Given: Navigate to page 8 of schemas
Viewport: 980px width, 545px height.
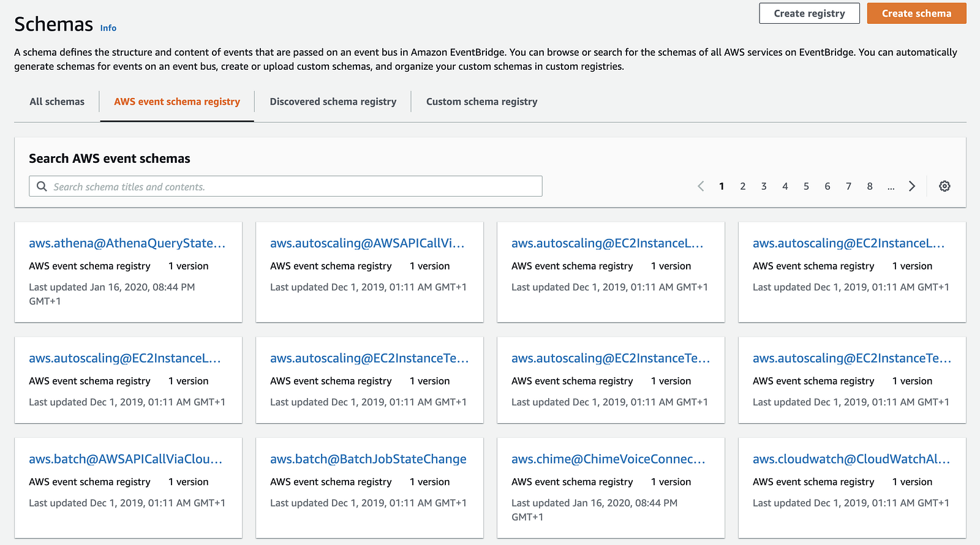Looking at the screenshot, I should pyautogui.click(x=870, y=186).
